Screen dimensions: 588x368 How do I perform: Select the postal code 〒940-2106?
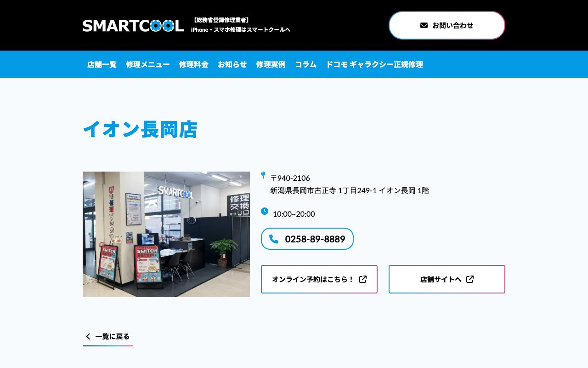[x=290, y=178]
